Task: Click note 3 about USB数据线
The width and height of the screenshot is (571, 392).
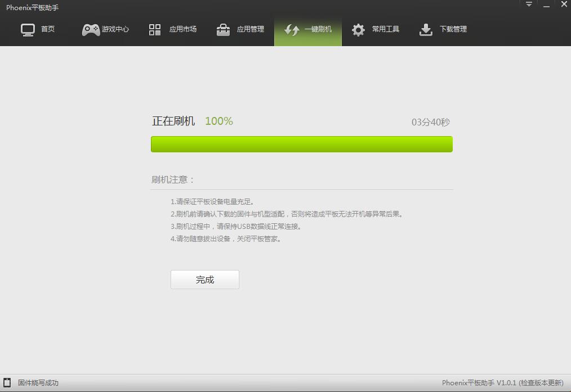Action: pyautogui.click(x=236, y=227)
